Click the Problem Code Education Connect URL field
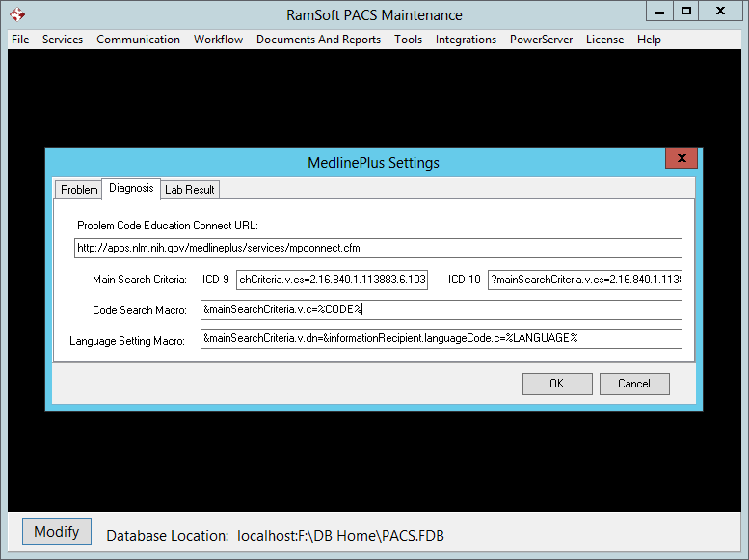The image size is (749, 560). 378,248
